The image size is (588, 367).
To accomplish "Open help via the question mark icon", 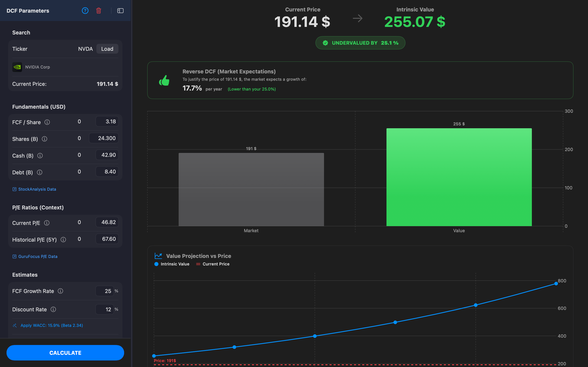I will tap(85, 11).
